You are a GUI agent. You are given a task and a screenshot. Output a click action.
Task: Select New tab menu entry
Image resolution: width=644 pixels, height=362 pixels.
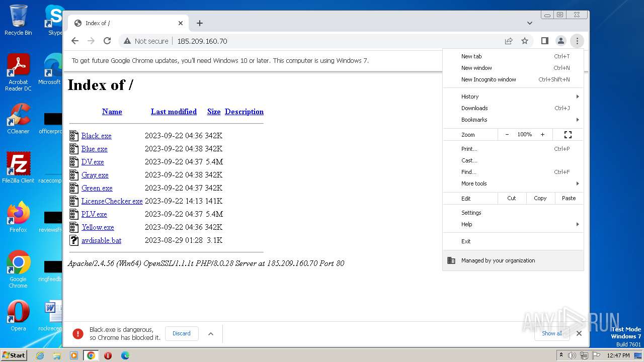point(513,56)
